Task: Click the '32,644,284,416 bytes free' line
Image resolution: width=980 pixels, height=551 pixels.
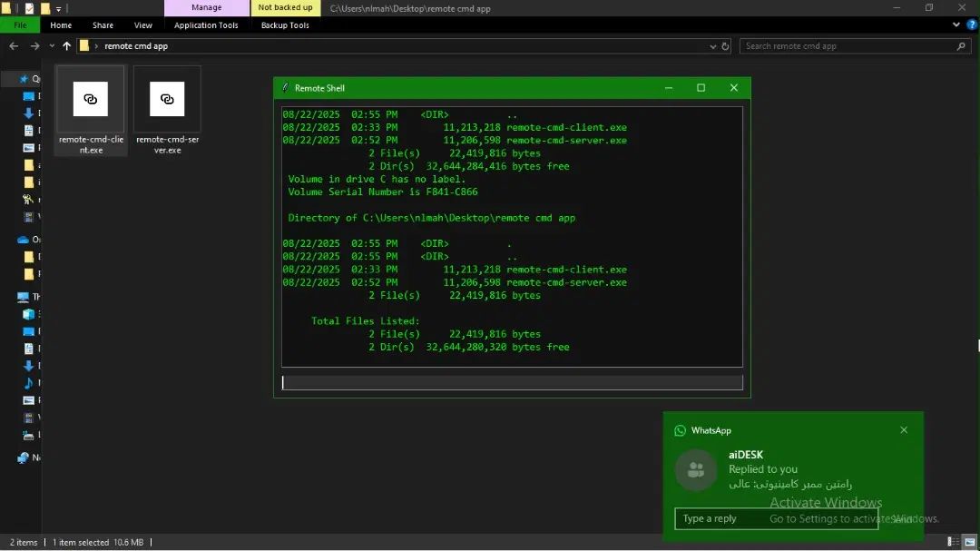Action: pos(497,166)
